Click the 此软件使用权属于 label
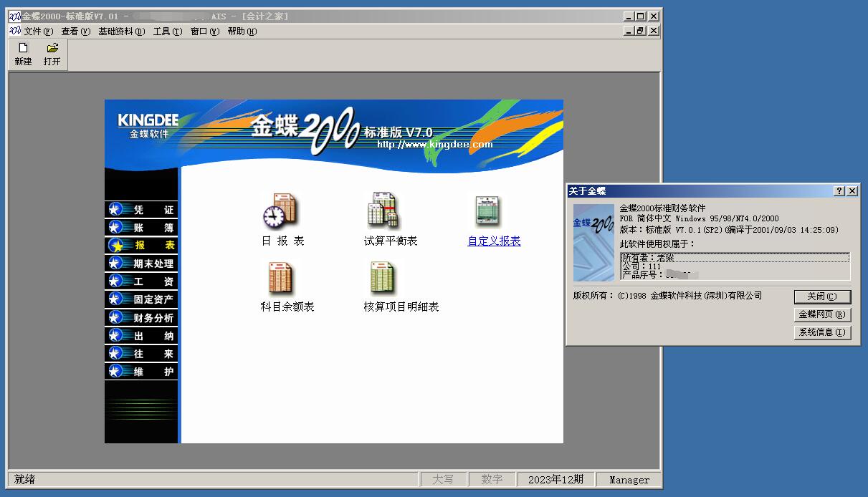Screen dimensions: 868x497 point(657,244)
